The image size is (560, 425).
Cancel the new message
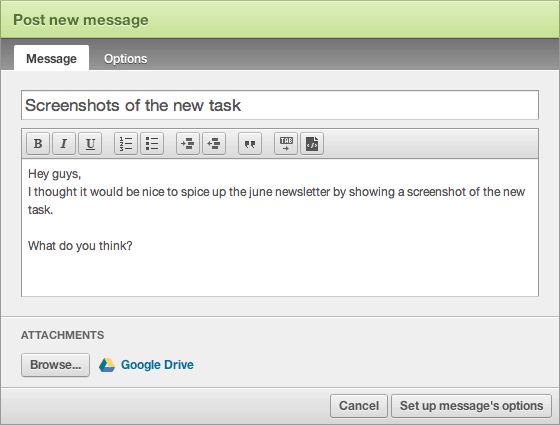point(359,406)
